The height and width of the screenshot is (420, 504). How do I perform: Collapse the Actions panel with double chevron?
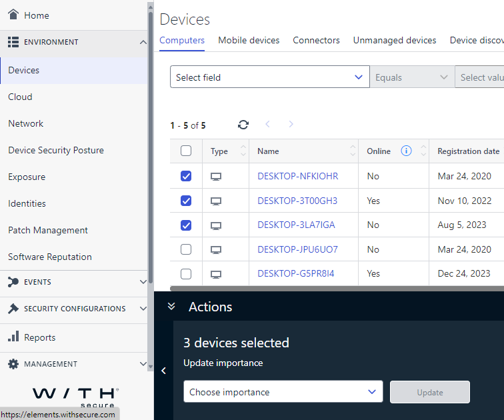click(171, 306)
